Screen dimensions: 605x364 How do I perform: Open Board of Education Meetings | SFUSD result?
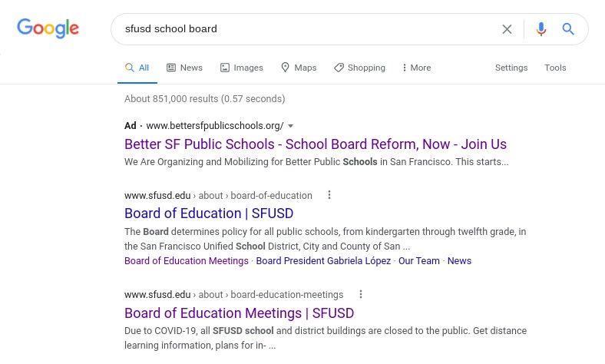pyautogui.click(x=239, y=313)
